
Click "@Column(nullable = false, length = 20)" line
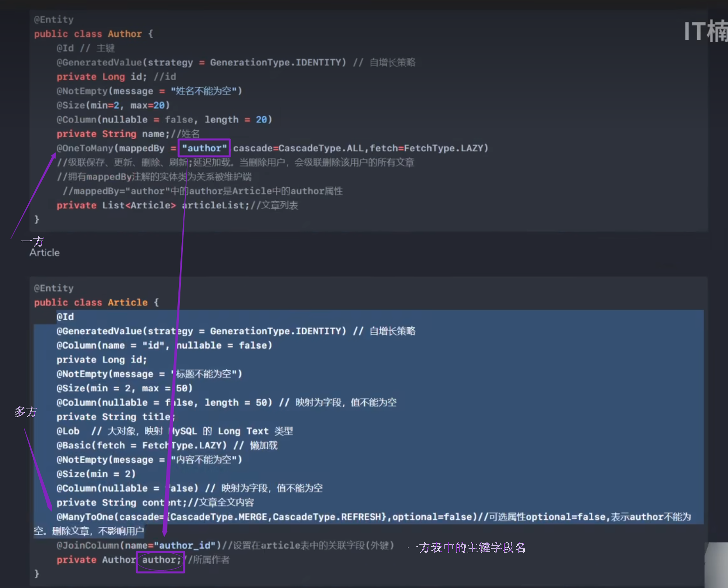pos(164,120)
